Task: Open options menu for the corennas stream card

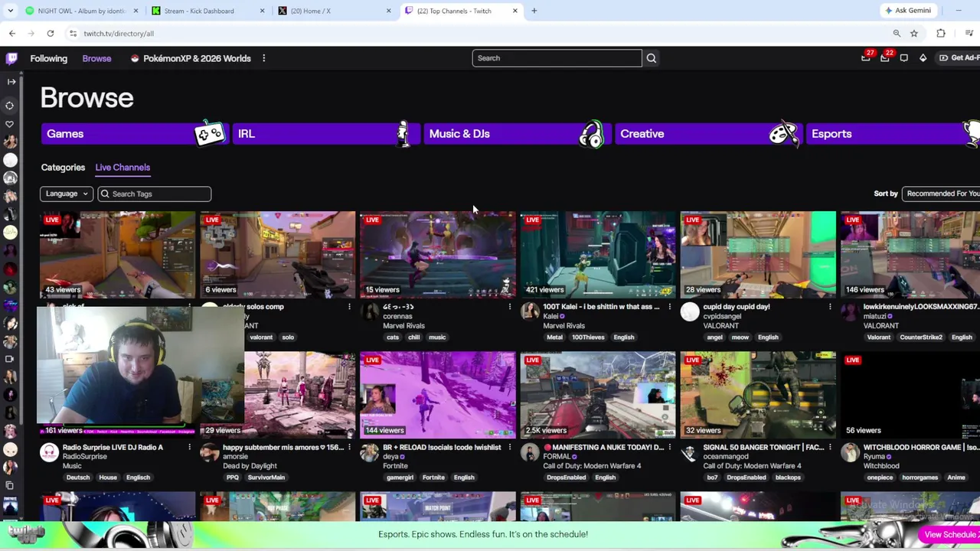Action: point(509,307)
